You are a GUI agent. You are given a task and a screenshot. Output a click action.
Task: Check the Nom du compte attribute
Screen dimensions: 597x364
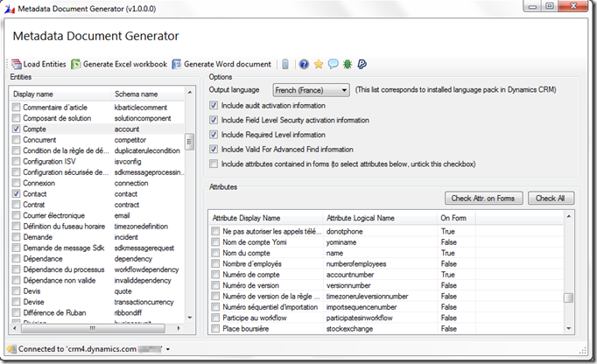coord(216,252)
